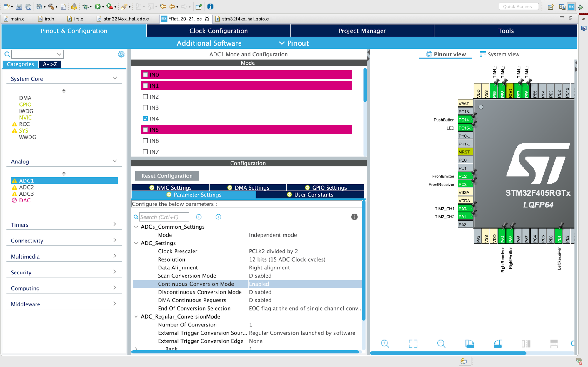
Task: Open the Pinout dropdown menu
Action: 294,43
